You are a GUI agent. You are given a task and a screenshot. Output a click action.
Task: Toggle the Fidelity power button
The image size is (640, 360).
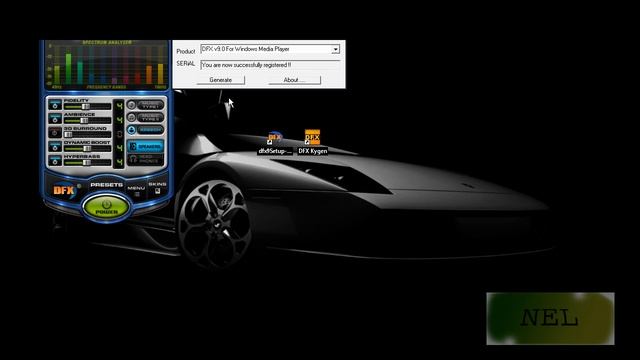[x=55, y=104]
